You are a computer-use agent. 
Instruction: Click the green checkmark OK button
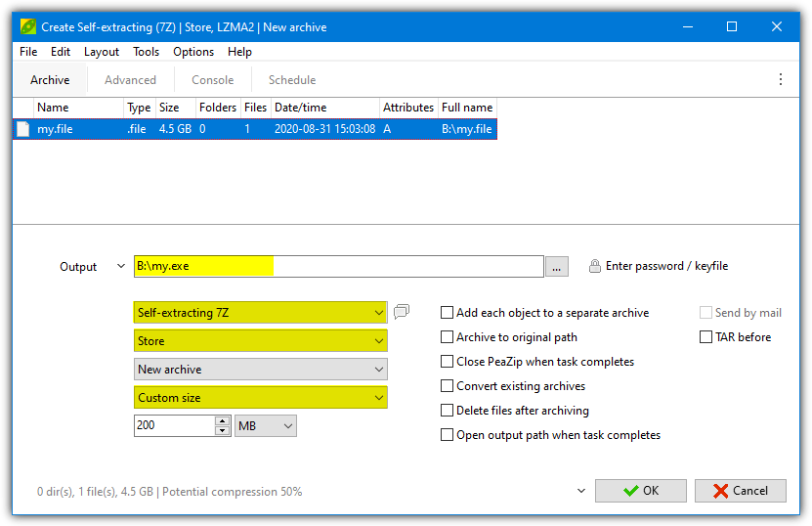[x=641, y=490]
